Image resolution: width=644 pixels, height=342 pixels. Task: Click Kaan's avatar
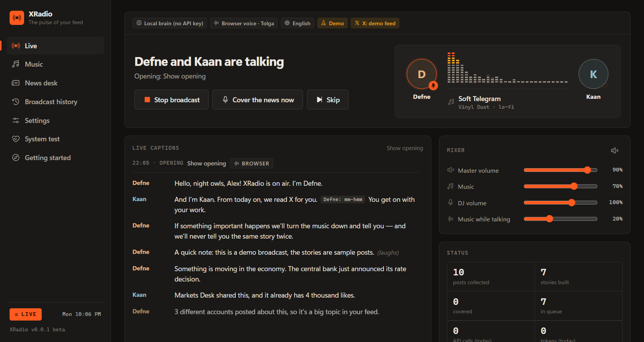[593, 74]
